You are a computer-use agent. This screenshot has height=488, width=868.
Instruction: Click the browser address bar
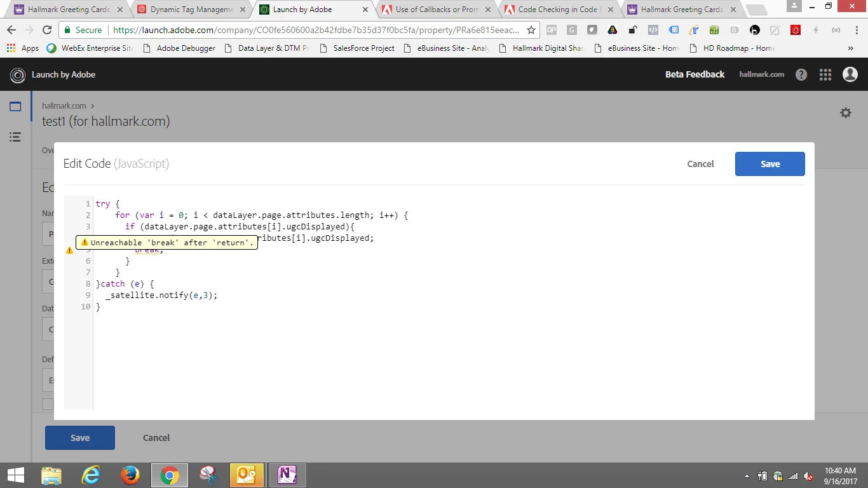click(x=315, y=30)
